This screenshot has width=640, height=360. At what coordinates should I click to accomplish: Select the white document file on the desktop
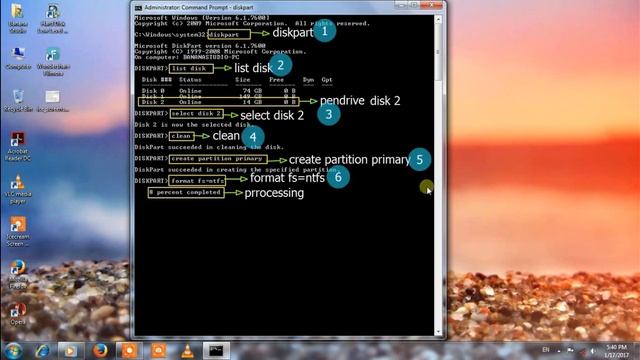53,100
